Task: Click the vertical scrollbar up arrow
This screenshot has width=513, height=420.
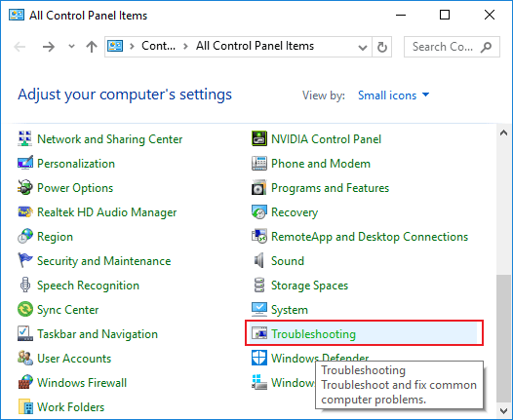Action: (503, 133)
